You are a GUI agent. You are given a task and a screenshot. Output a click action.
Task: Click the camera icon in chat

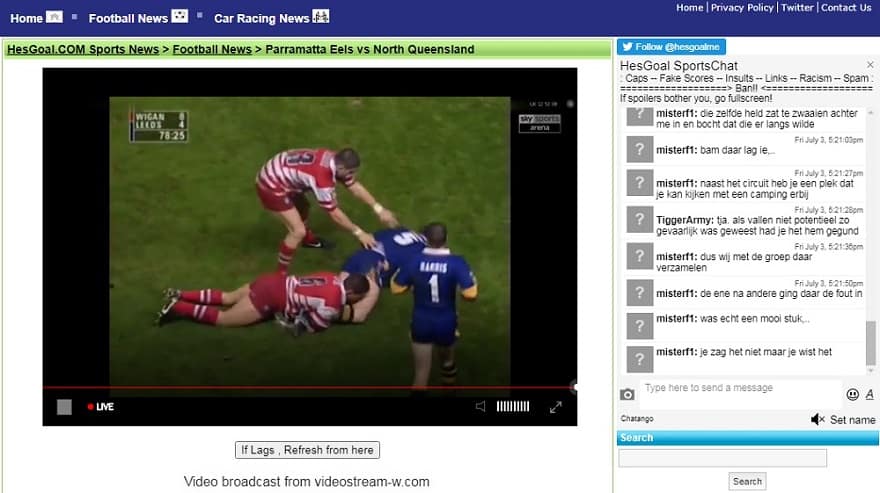click(627, 394)
